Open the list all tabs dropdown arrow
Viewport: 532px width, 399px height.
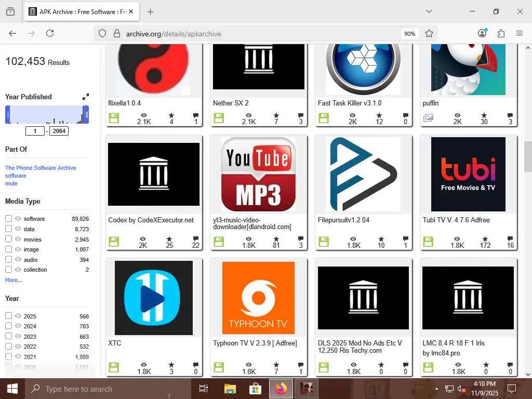[429, 11]
